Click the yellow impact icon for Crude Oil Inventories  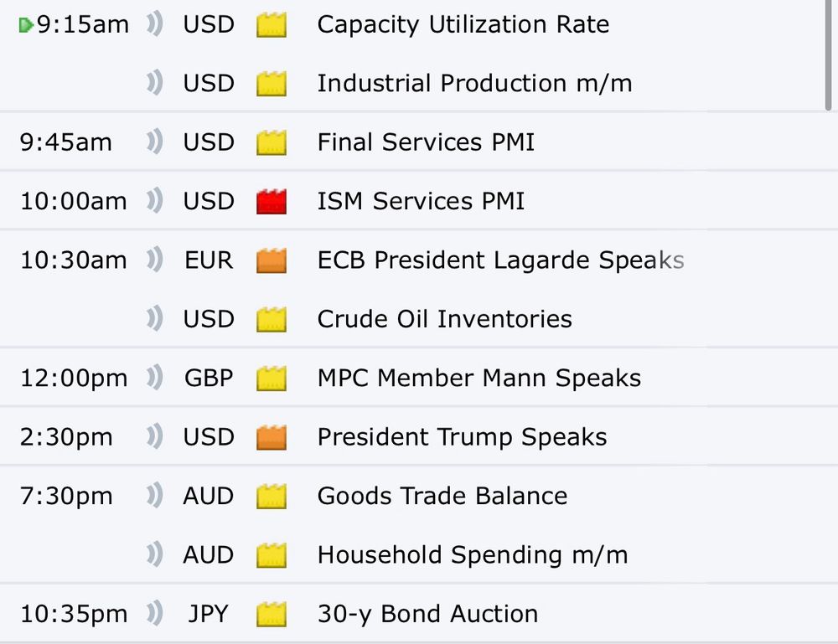coord(271,320)
